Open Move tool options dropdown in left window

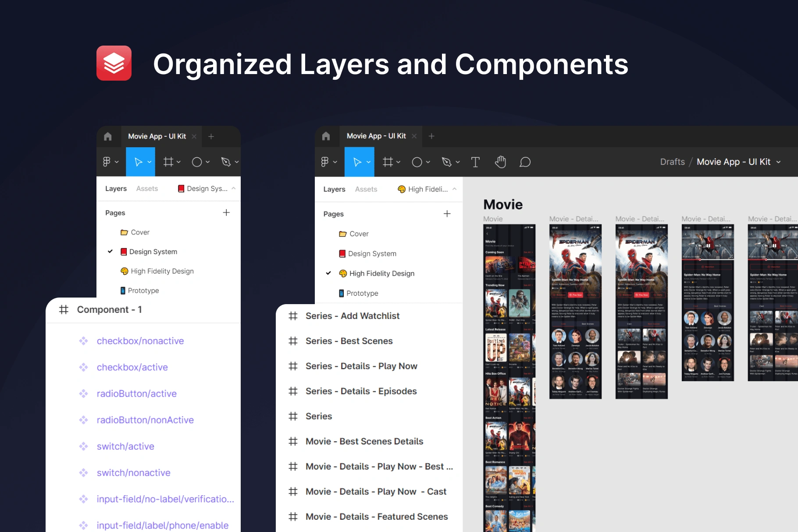(x=150, y=162)
